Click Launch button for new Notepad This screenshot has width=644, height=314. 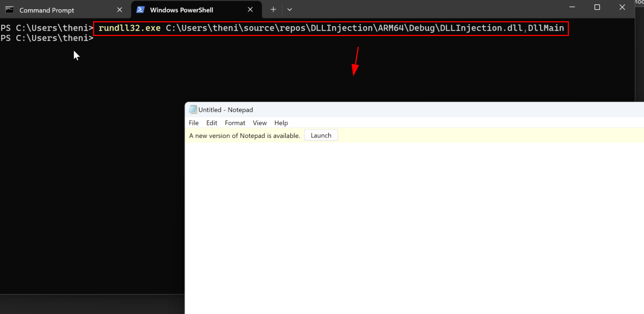pyautogui.click(x=321, y=135)
